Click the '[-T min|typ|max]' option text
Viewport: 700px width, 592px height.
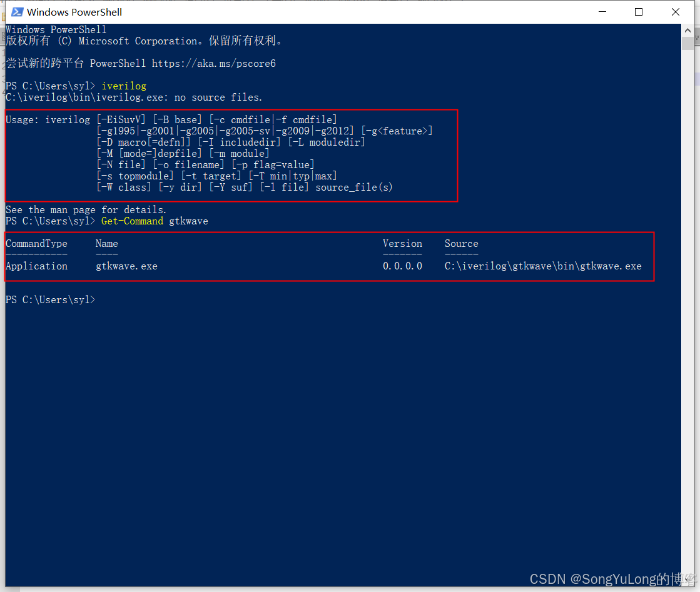293,176
